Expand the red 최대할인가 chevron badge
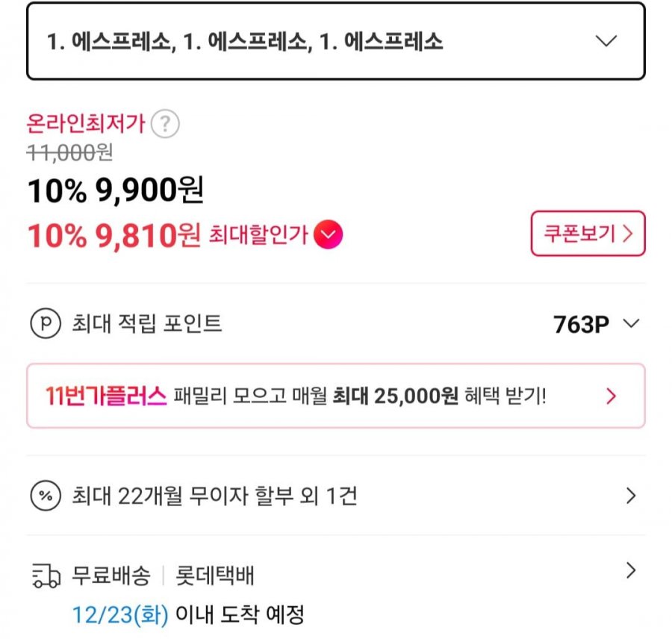 (329, 235)
